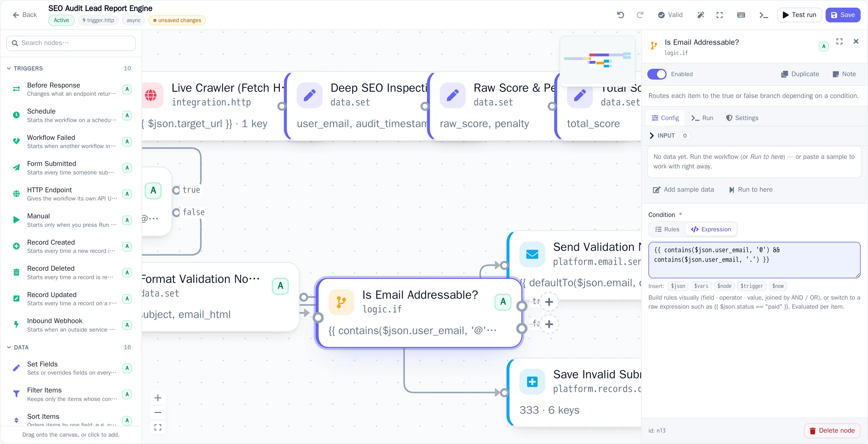This screenshot has width=868, height=444.
Task: Click the Test run button
Action: coord(799,15)
